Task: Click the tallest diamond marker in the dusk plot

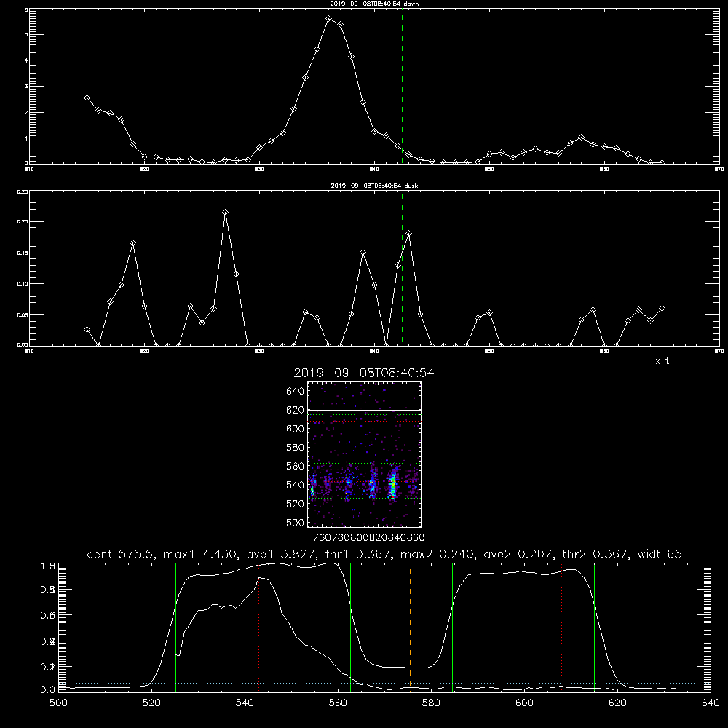Action: click(x=225, y=212)
